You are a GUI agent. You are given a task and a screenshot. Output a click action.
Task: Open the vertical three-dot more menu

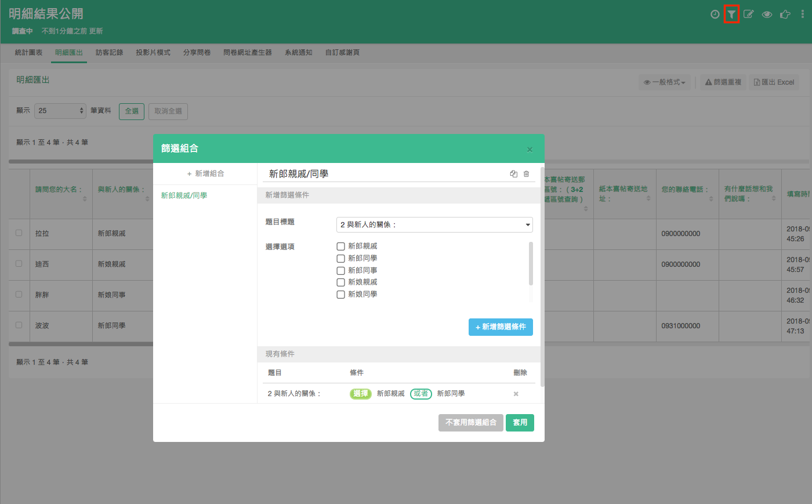(x=802, y=14)
